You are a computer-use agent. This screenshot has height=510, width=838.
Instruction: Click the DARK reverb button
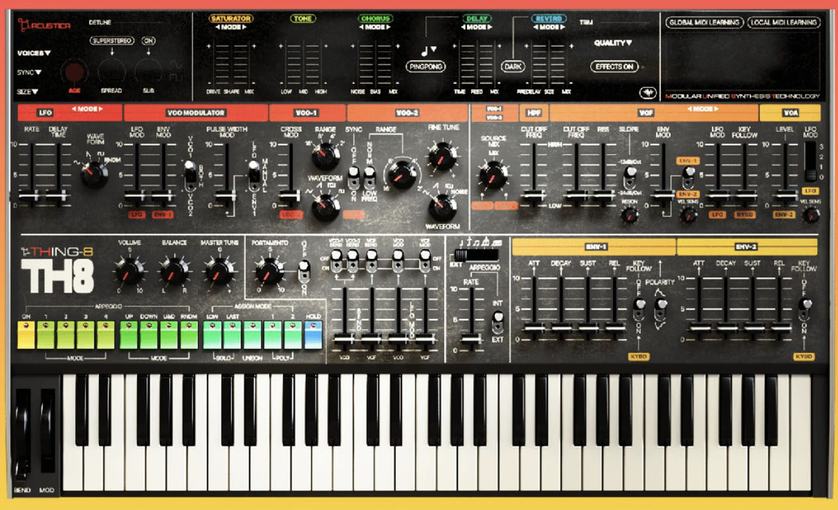point(513,67)
